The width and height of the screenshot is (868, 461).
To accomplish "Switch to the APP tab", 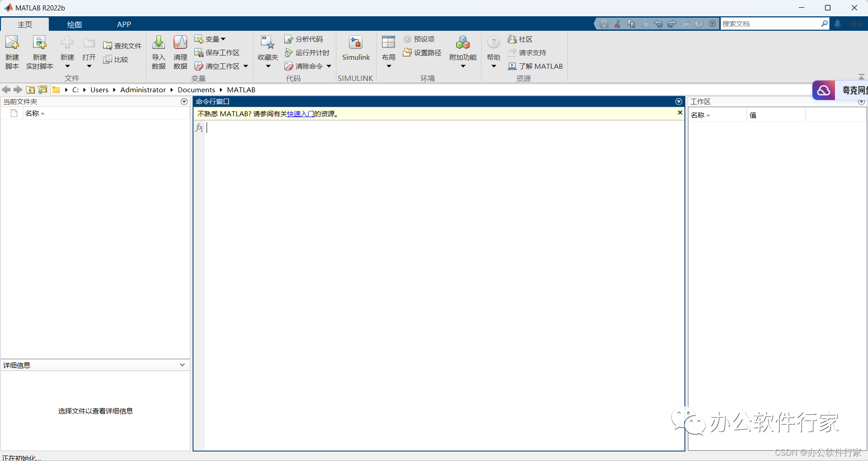I will click(124, 24).
